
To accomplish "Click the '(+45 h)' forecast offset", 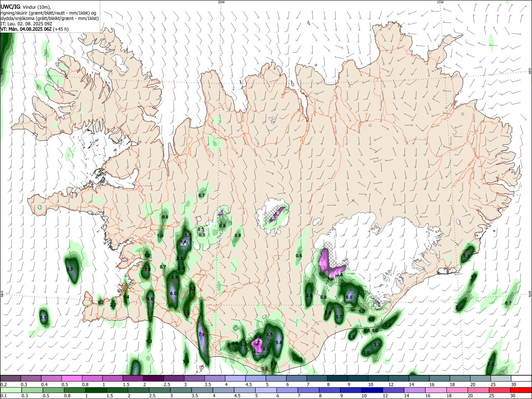I will 61,29.
